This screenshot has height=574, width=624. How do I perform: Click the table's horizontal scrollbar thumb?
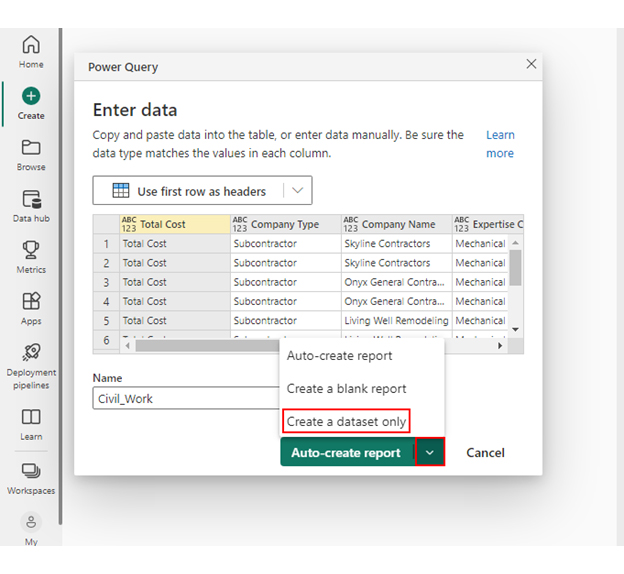[207, 346]
